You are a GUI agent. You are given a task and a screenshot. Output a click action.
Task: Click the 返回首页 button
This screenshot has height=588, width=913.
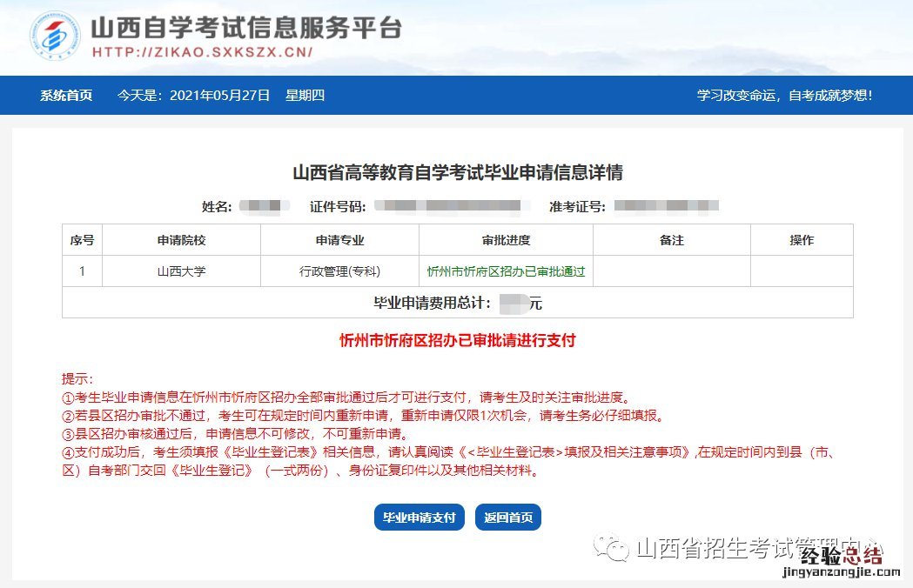pos(508,518)
